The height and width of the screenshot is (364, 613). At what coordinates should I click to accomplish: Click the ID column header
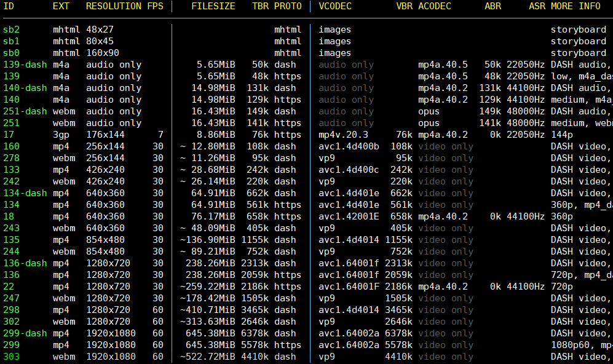point(9,6)
